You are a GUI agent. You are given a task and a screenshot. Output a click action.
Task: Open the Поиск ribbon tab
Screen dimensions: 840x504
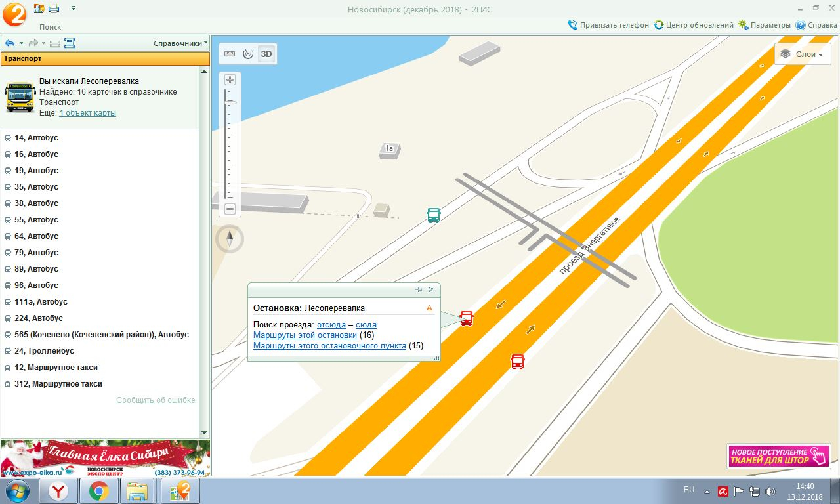tap(50, 27)
